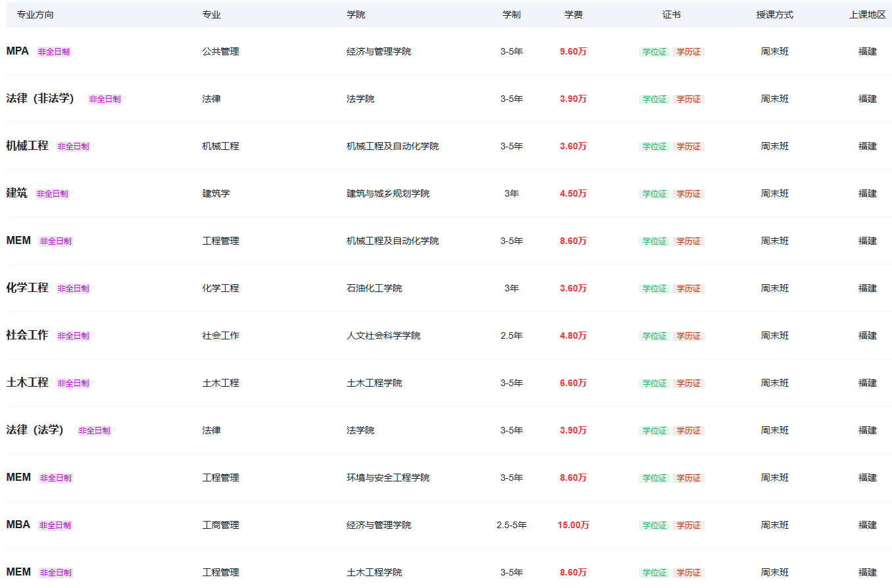Click the MBA program title
The image size is (892, 588).
[18, 525]
